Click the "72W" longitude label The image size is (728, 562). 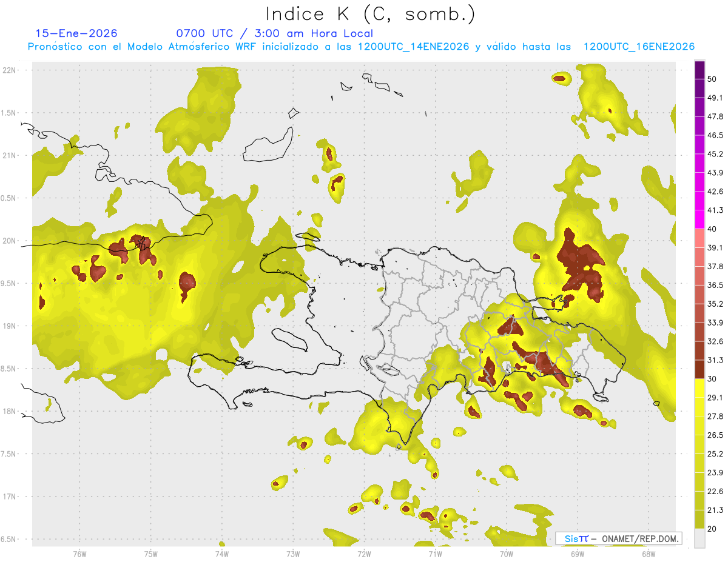point(364,554)
